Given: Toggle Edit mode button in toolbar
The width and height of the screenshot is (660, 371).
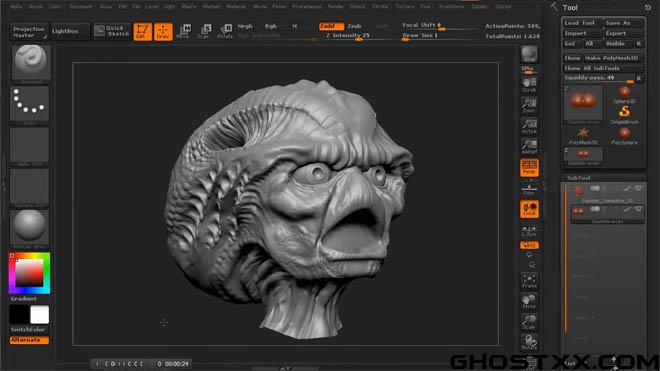Looking at the screenshot, I should click(x=142, y=32).
